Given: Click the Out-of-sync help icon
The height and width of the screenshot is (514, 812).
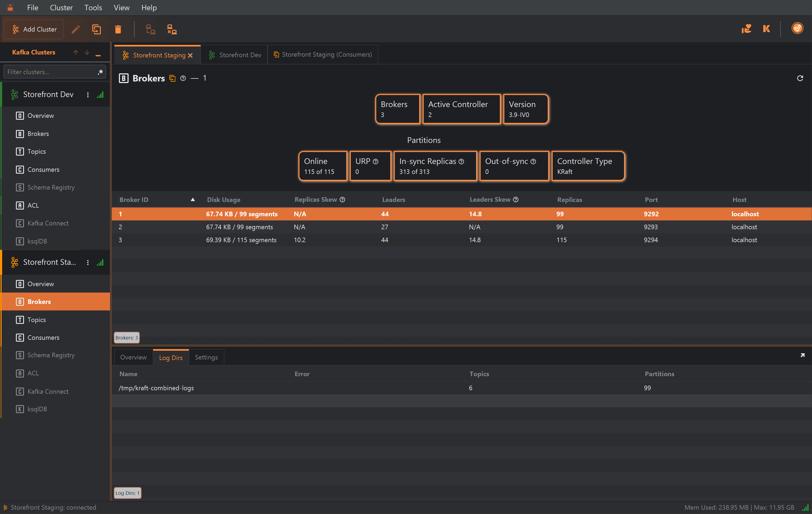Looking at the screenshot, I should [533, 162].
